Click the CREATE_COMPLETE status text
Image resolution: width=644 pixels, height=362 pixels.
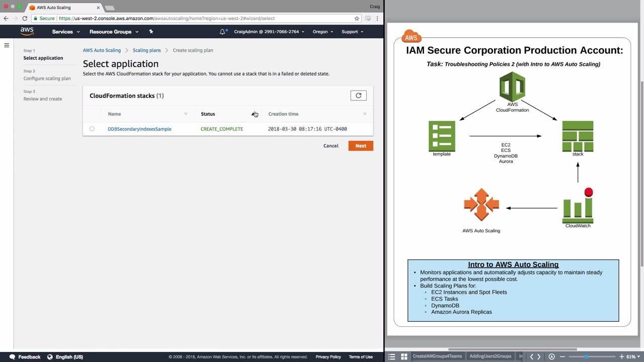(x=222, y=129)
